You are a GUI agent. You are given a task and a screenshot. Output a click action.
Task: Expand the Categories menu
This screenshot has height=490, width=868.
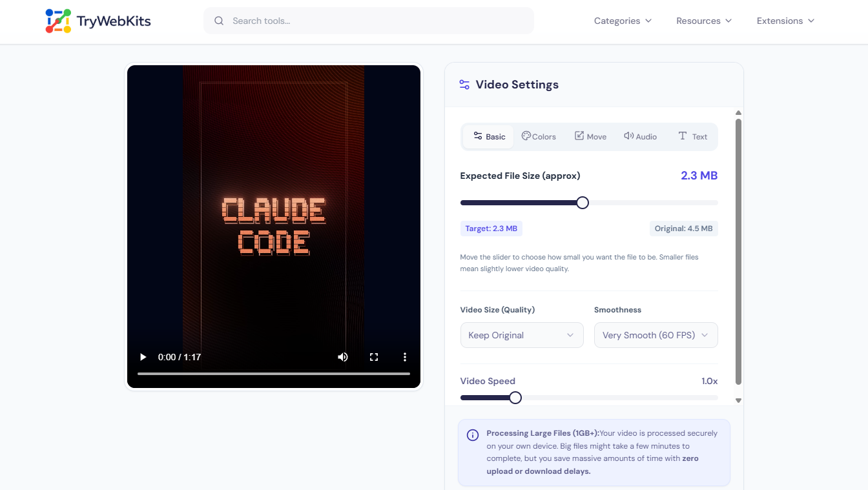click(x=622, y=20)
